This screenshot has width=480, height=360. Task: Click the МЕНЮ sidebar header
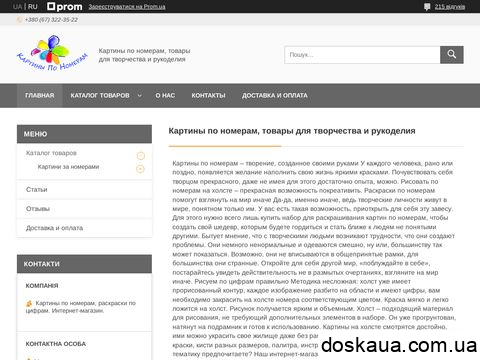(x=84, y=134)
